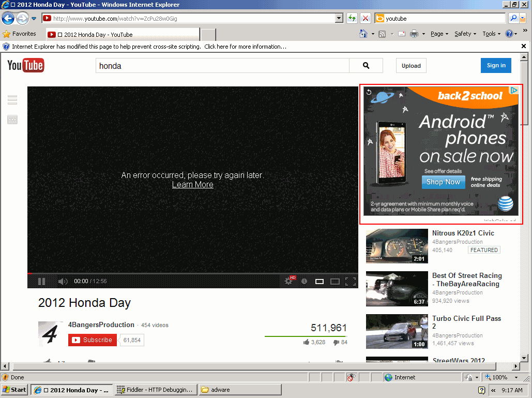Click the horizontal scrollbar right arrow
This screenshot has height=398, width=532.
pyautogui.click(x=516, y=366)
